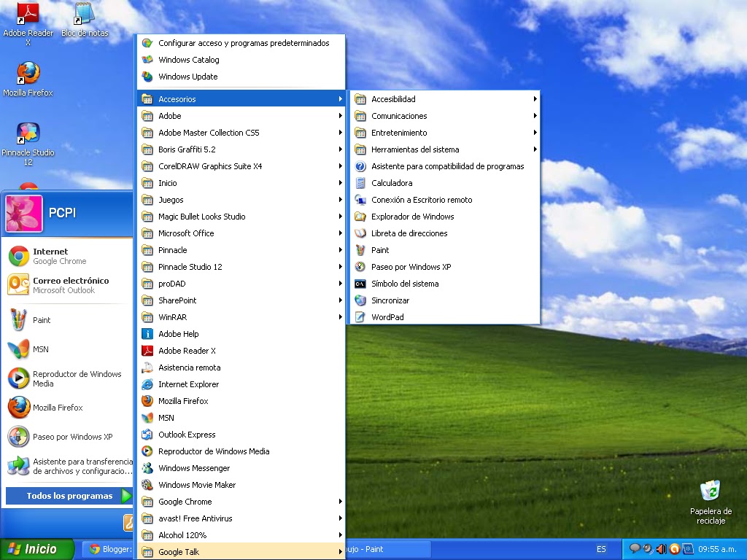Viewport: 747px width, 560px height.
Task: Open Adobe Reader X desktop shortcut icon
Action: 28,13
